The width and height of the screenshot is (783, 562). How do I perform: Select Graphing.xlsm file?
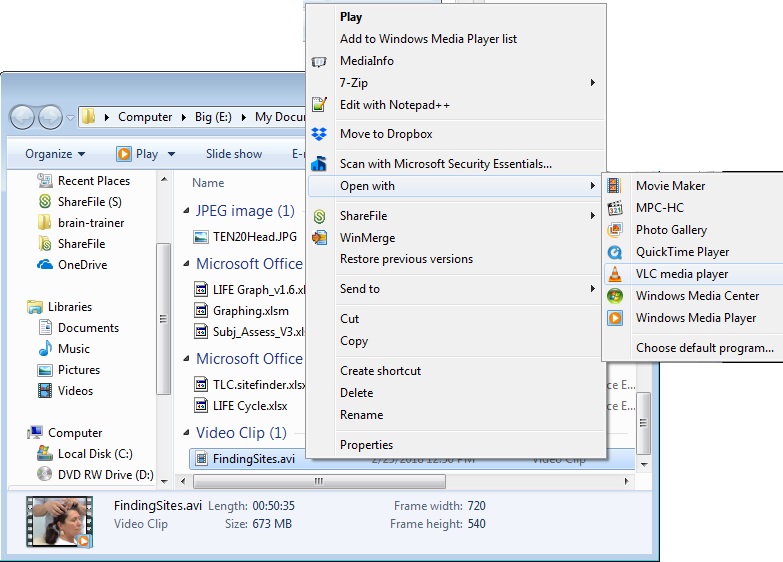(x=251, y=311)
